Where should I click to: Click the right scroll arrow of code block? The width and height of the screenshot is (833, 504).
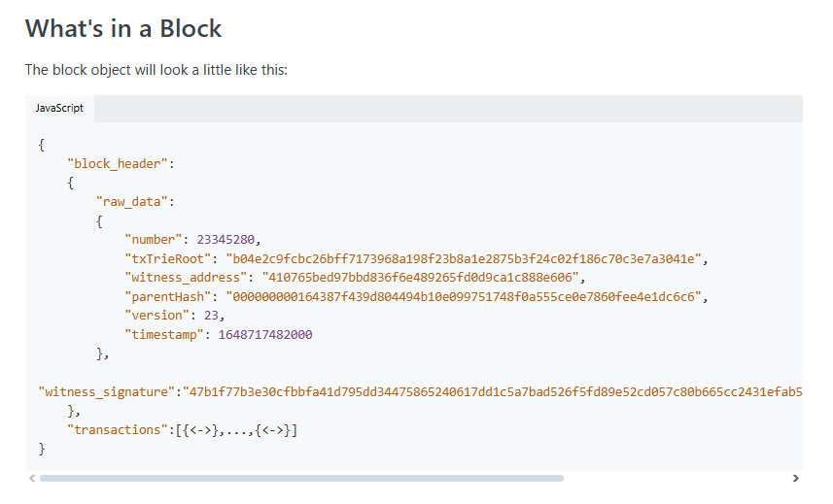(x=796, y=478)
